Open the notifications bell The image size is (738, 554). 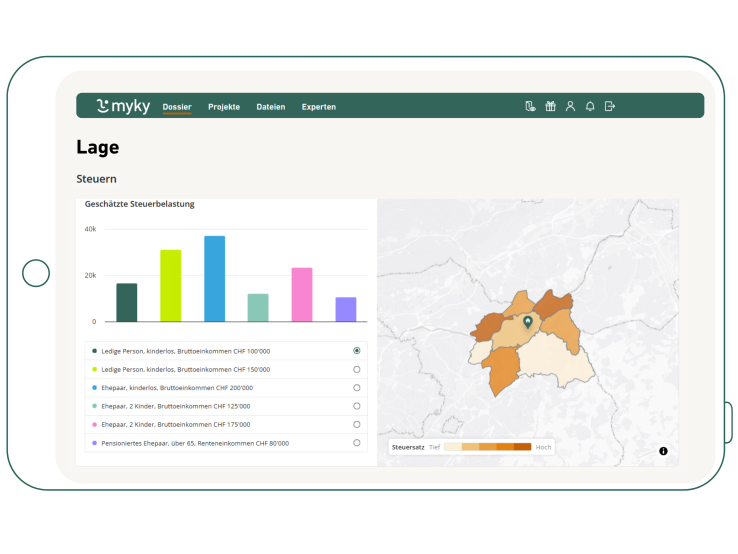(590, 106)
